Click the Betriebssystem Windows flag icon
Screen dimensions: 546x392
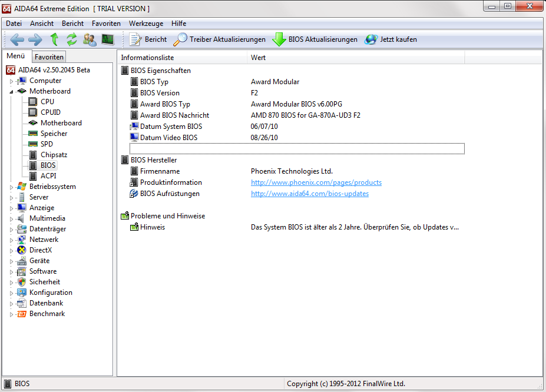(22, 187)
